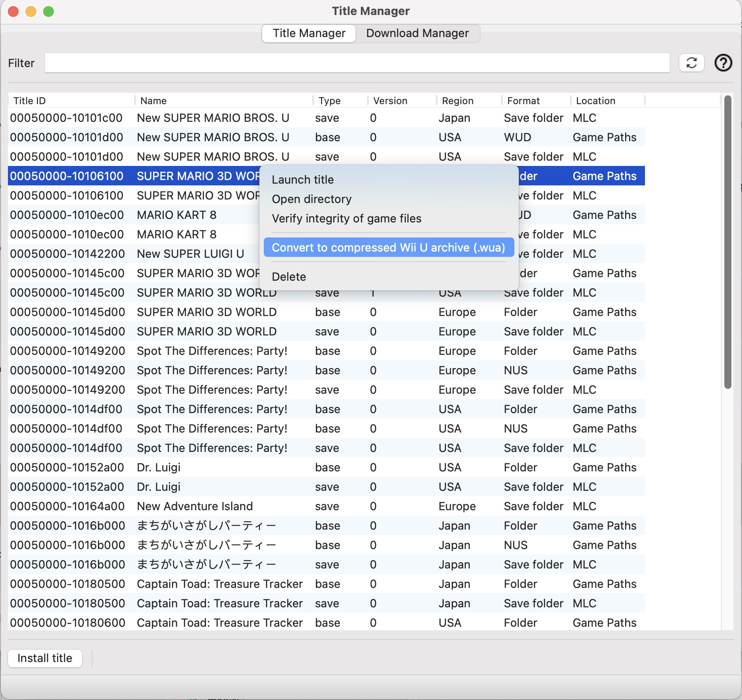Viewport: 742px width, 700px height.
Task: Select Spot The Differences USA save row
Action: (326, 448)
